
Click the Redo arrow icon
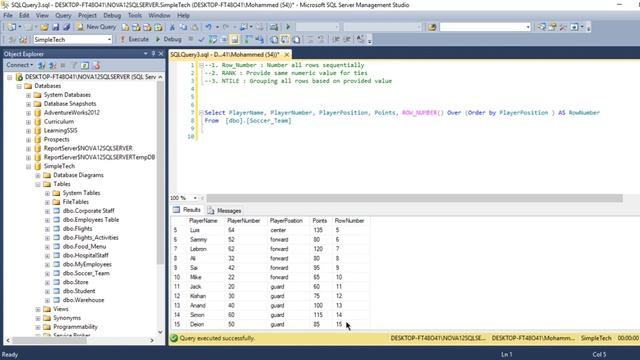tap(225, 27)
